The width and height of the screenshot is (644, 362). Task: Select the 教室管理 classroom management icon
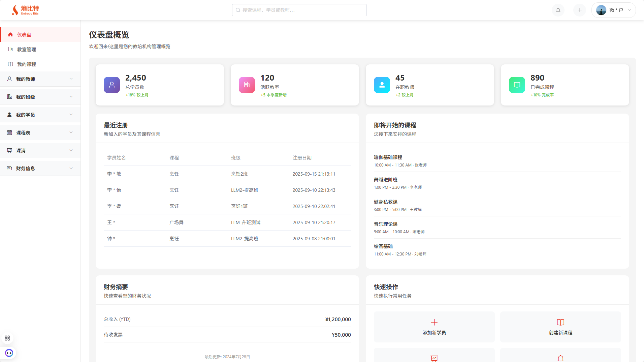tap(10, 49)
